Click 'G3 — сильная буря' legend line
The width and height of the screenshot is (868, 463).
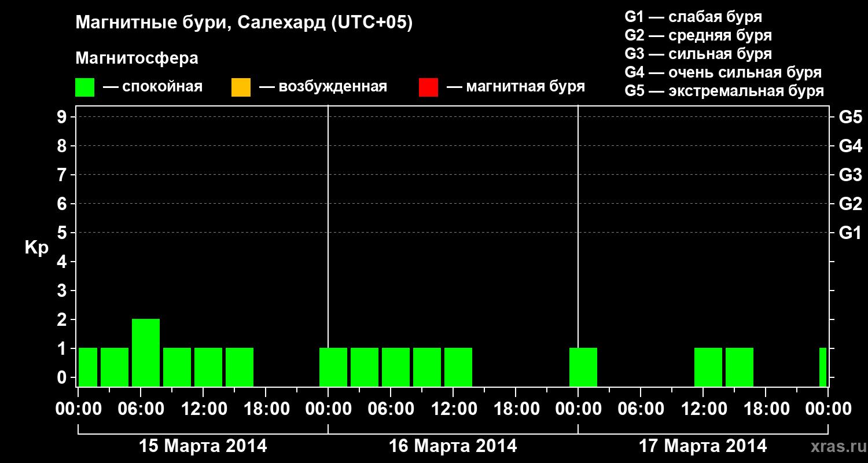698,54
